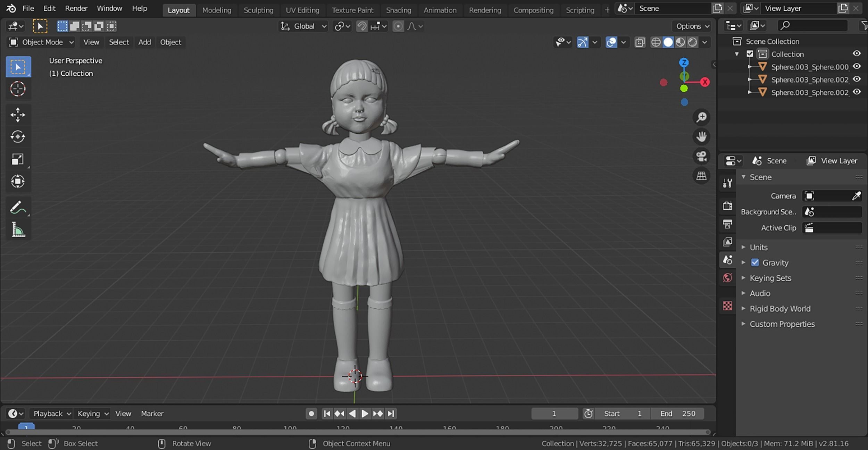Open World properties tab icon
Image resolution: width=868 pixels, height=450 pixels.
coord(727,278)
